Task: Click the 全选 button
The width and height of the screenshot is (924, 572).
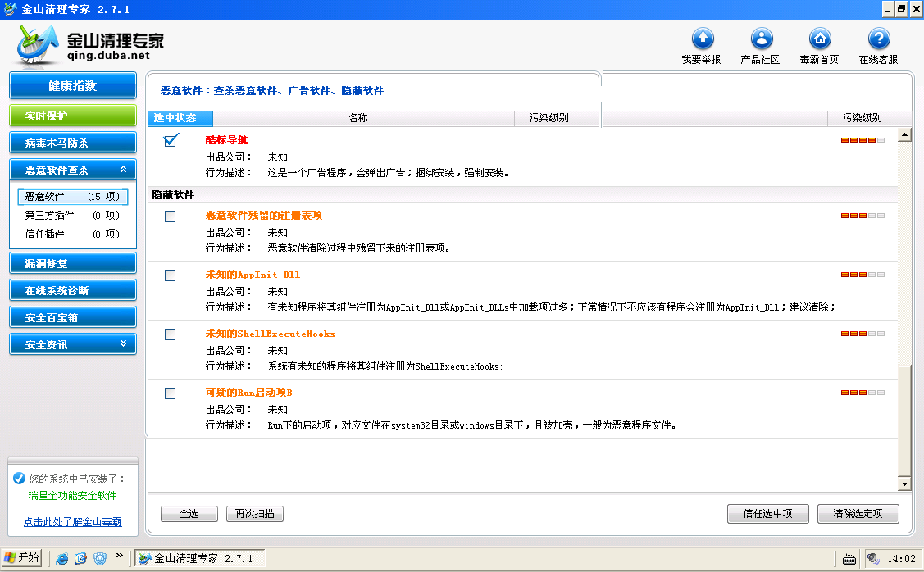Action: (189, 514)
